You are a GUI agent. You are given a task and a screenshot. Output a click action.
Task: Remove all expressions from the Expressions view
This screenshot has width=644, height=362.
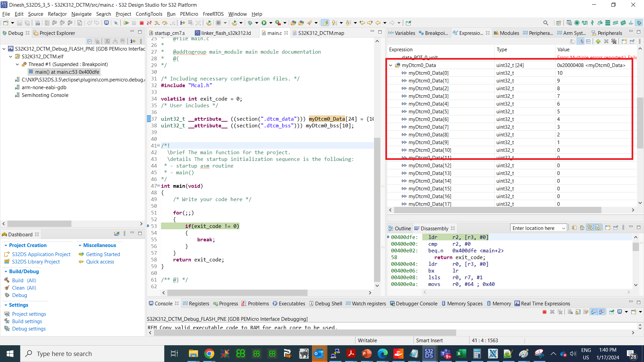[x=614, y=41]
